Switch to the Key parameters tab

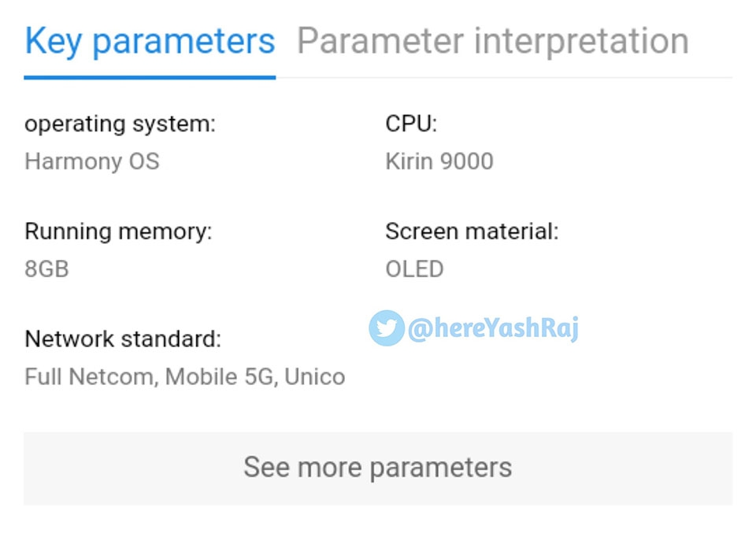[150, 42]
